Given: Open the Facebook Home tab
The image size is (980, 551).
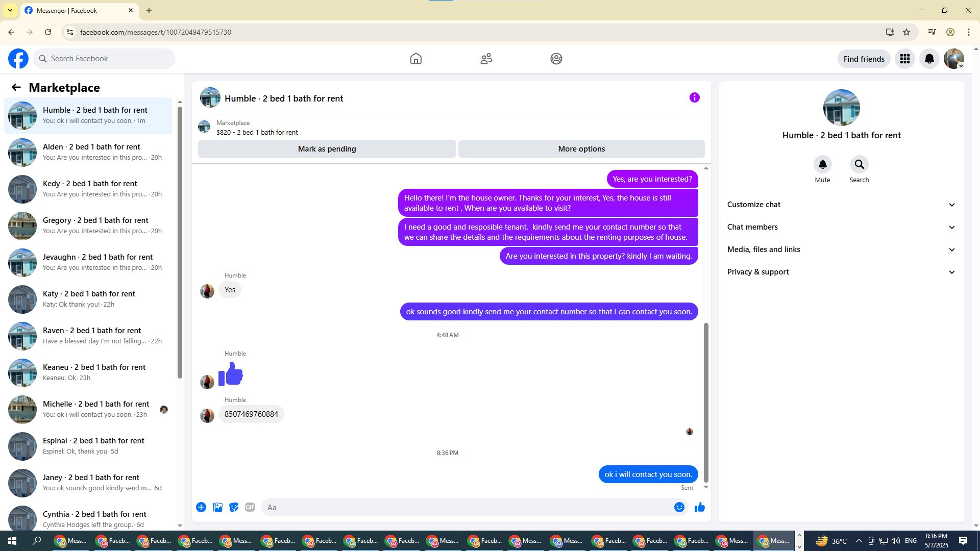Looking at the screenshot, I should 415,59.
